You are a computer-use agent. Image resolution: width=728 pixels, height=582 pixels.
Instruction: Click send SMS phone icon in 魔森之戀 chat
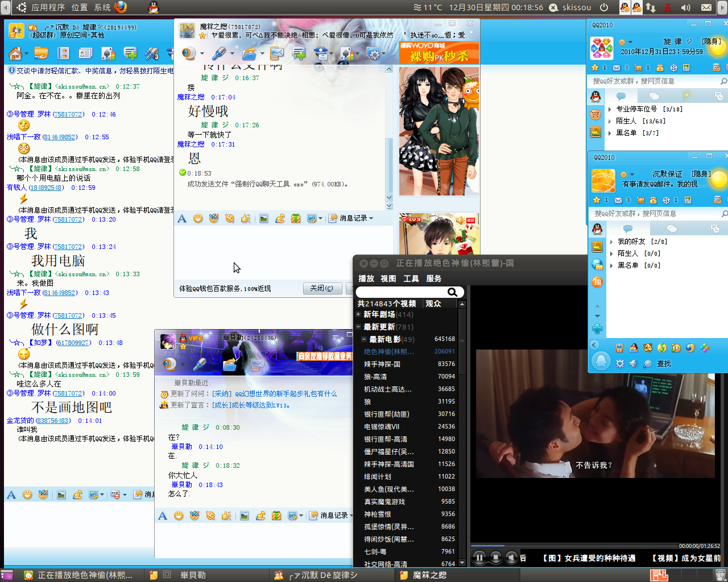coord(277,53)
